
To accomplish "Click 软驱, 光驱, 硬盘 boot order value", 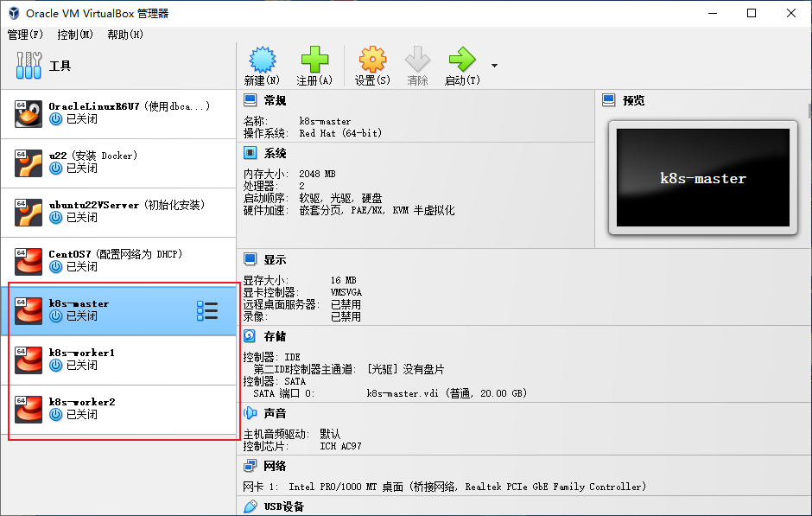I will tap(340, 198).
